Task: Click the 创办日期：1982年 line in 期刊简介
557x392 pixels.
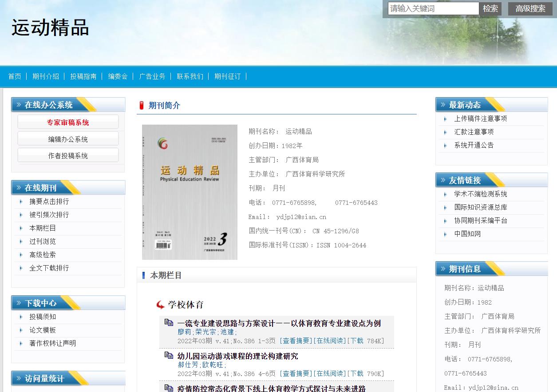Action: 276,145
